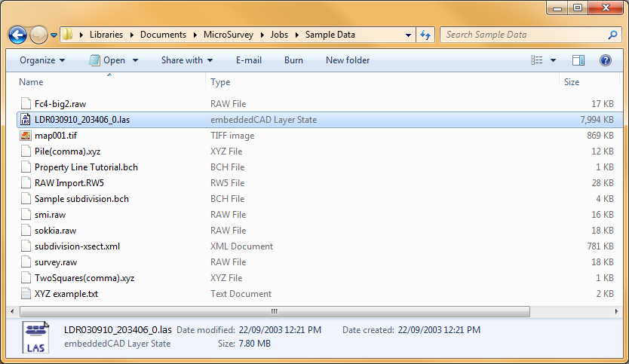Click the Refresh button beside address bar

(x=425, y=35)
